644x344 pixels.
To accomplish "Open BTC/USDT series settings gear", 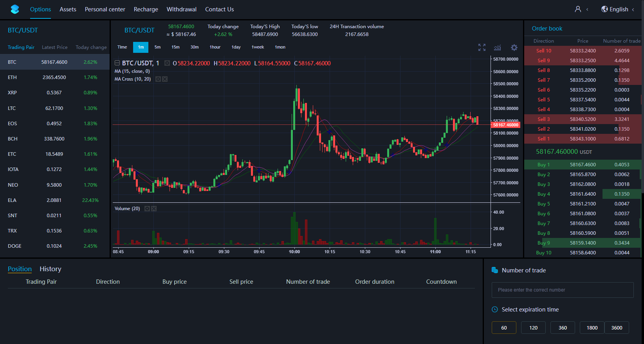I will (x=167, y=63).
